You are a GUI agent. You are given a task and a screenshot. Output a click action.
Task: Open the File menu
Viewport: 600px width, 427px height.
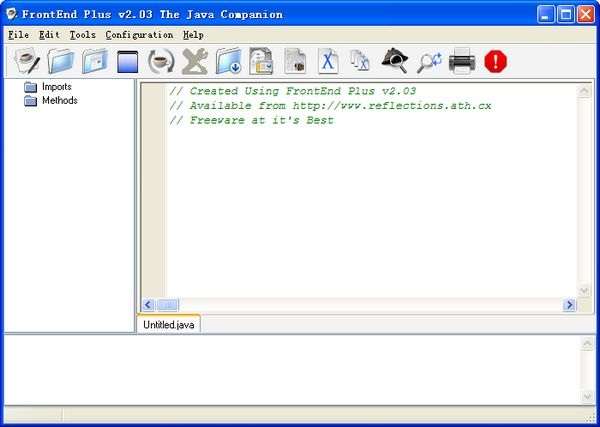18,35
